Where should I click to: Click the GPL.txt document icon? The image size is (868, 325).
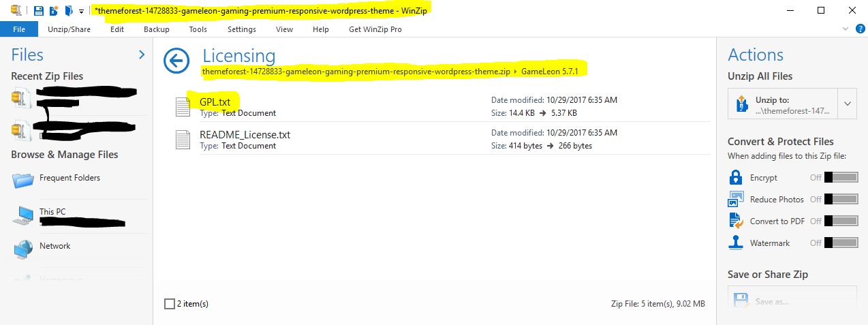[x=183, y=107]
